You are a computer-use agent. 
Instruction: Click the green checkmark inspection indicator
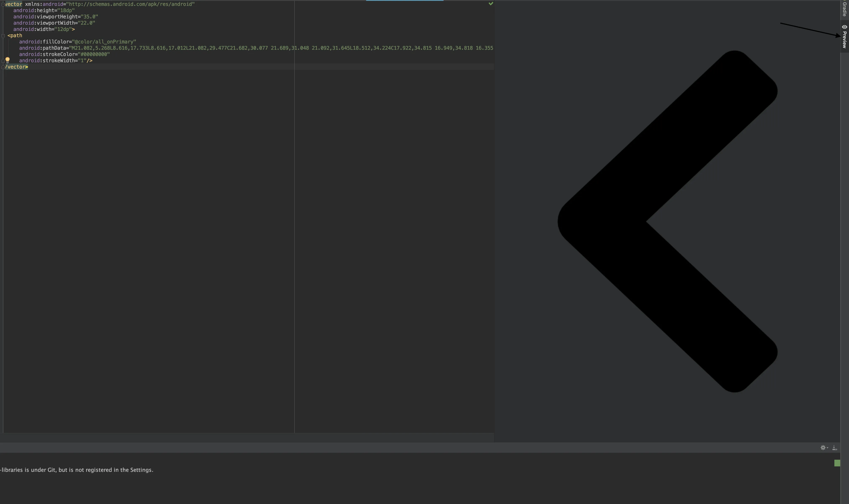(490, 4)
